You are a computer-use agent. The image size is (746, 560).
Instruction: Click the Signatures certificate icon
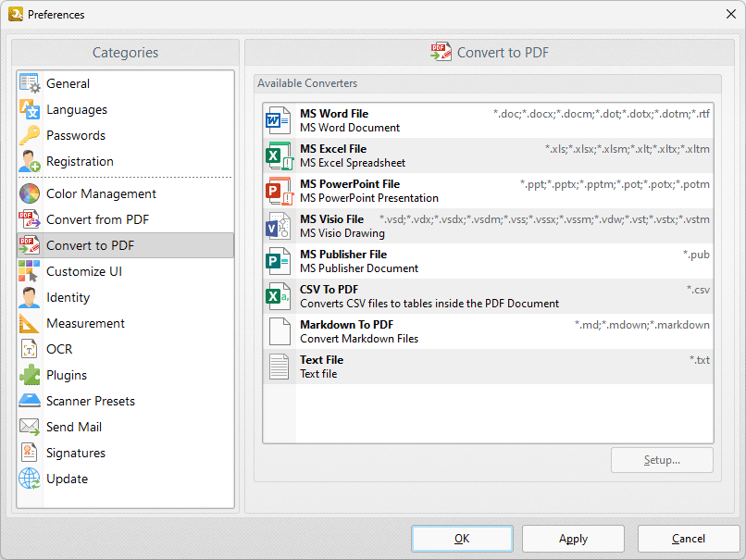pyautogui.click(x=30, y=453)
